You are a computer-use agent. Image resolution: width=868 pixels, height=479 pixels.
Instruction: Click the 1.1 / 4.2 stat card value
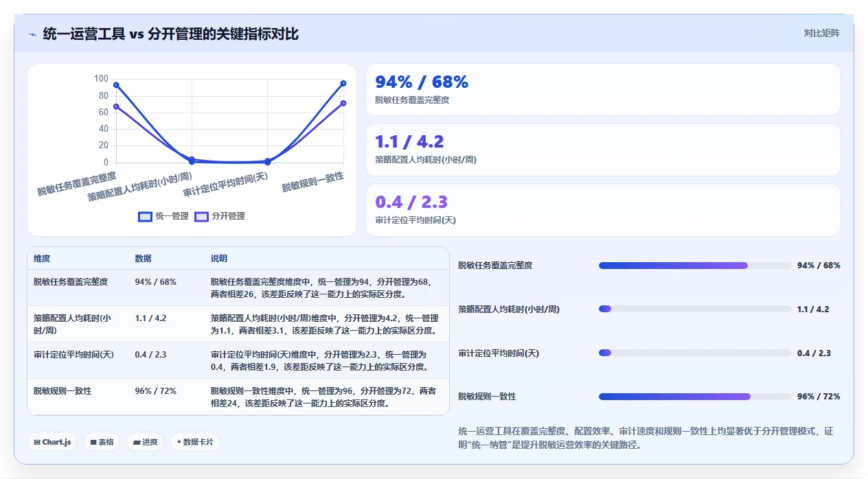coord(409,142)
